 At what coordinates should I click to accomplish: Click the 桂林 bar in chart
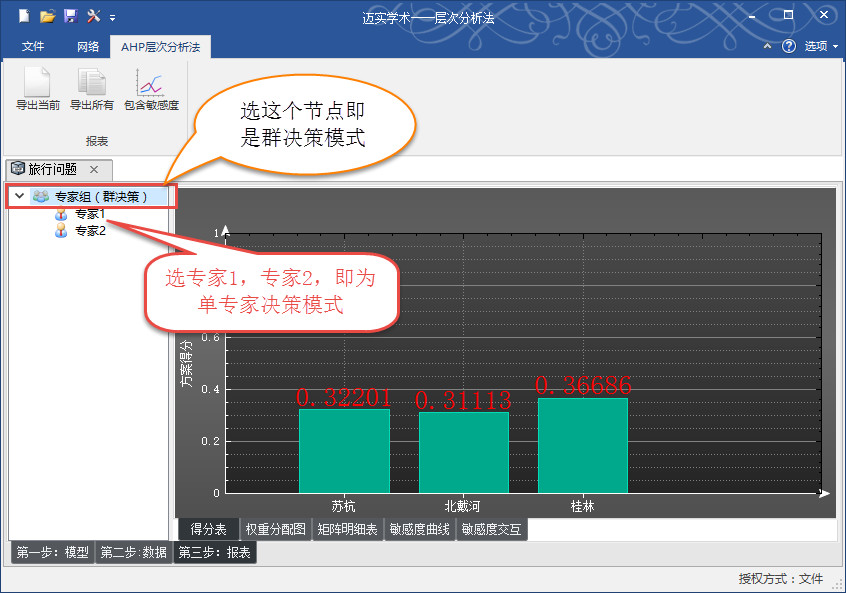click(583, 445)
